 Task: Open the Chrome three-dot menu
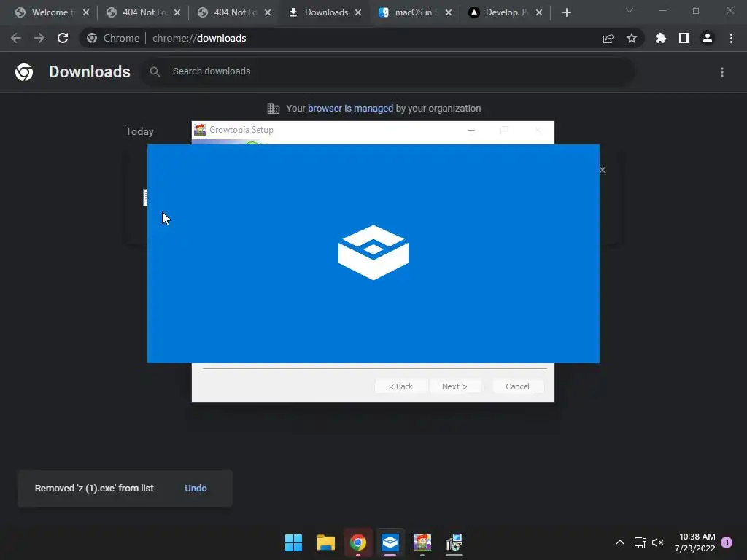(731, 38)
